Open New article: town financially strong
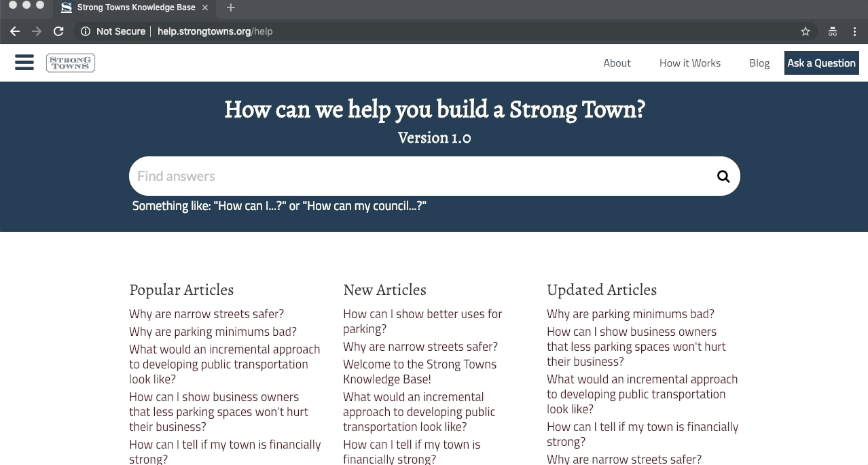The image size is (868, 465). [412, 451]
